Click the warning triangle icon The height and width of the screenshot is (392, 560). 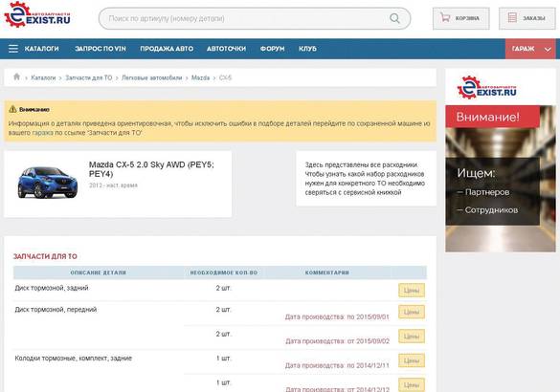(x=12, y=109)
